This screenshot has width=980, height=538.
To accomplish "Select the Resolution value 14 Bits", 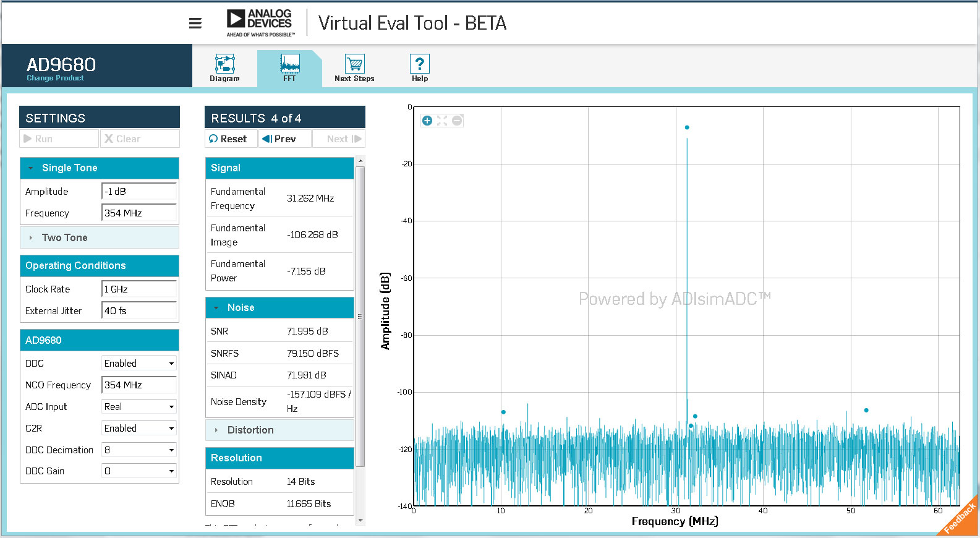I will click(300, 482).
